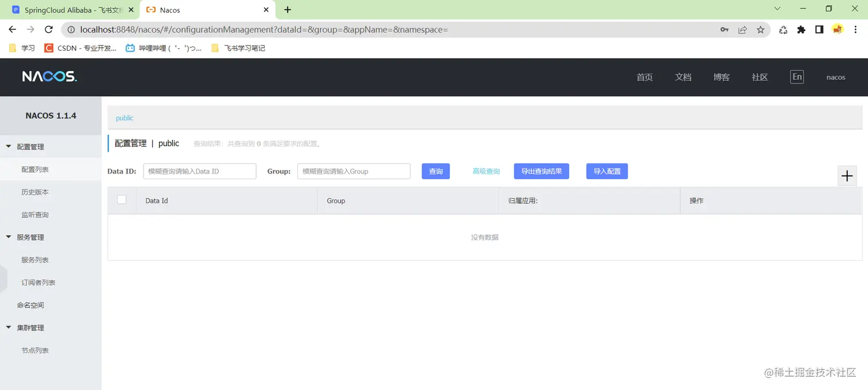Close the Nacos tab

[266, 10]
